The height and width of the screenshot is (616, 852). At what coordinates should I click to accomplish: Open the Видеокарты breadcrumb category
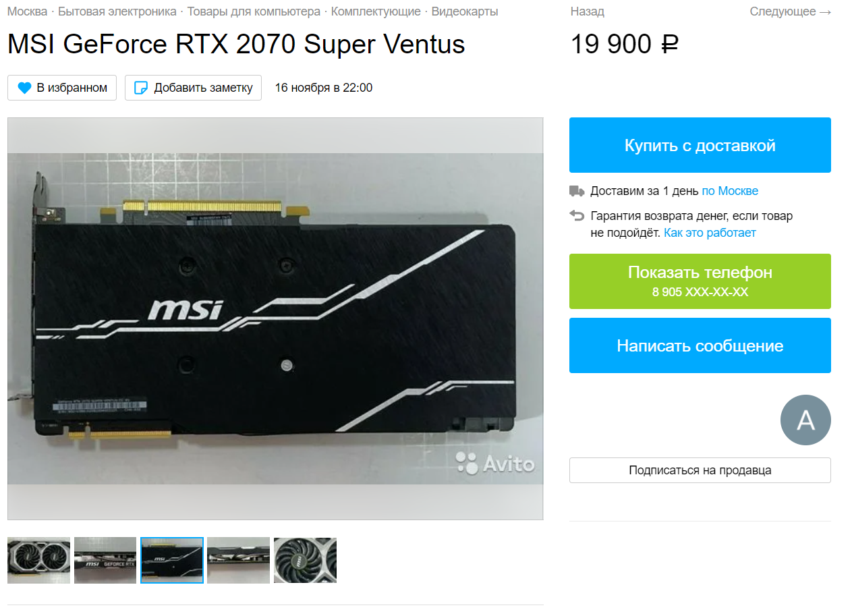[x=465, y=11]
